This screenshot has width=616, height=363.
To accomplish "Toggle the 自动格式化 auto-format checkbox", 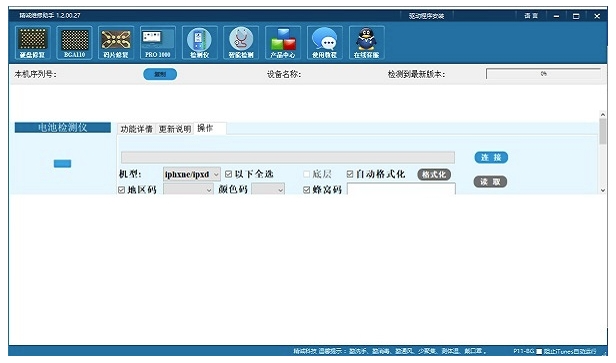I will 350,174.
